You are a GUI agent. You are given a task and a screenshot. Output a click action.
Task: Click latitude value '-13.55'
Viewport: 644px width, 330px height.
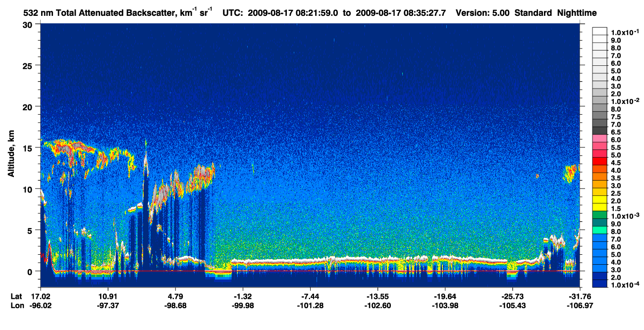(x=377, y=296)
